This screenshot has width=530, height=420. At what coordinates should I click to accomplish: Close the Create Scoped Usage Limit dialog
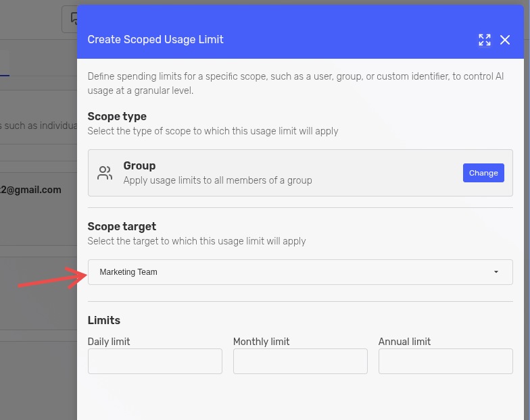click(x=505, y=40)
